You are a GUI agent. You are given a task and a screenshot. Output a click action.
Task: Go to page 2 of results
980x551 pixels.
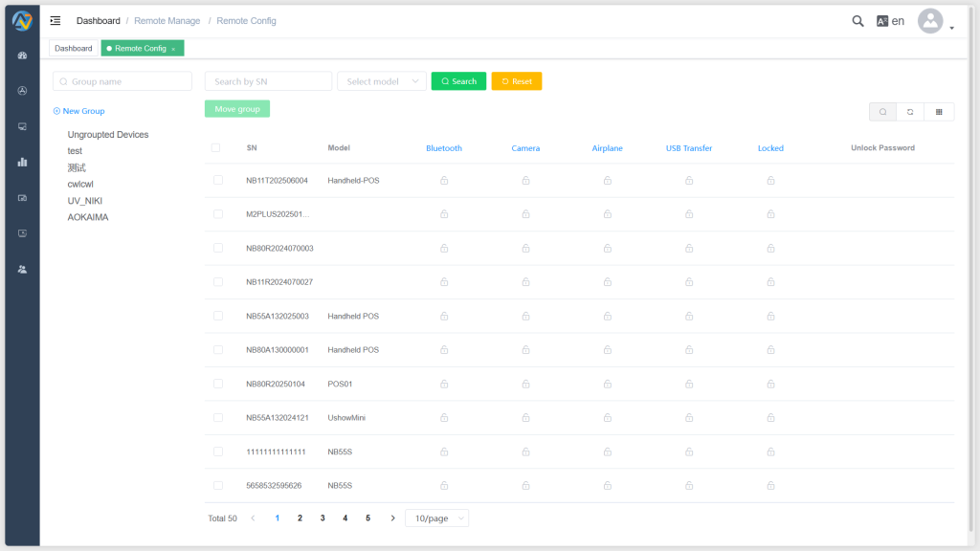click(300, 518)
